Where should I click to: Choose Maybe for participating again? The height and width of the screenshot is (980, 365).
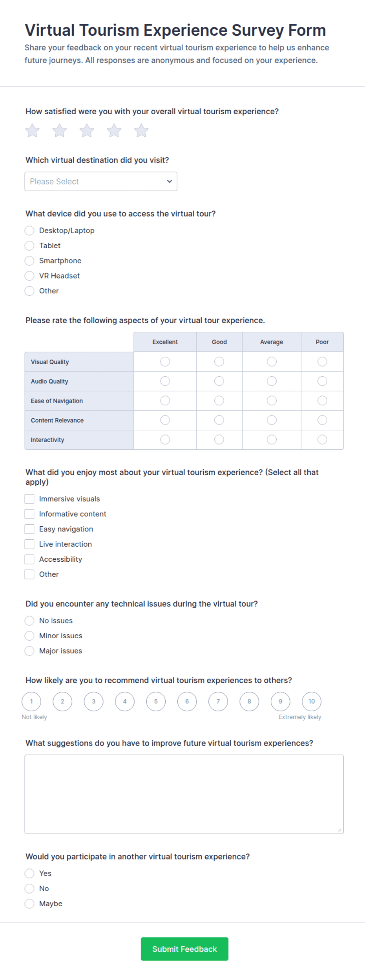click(29, 903)
